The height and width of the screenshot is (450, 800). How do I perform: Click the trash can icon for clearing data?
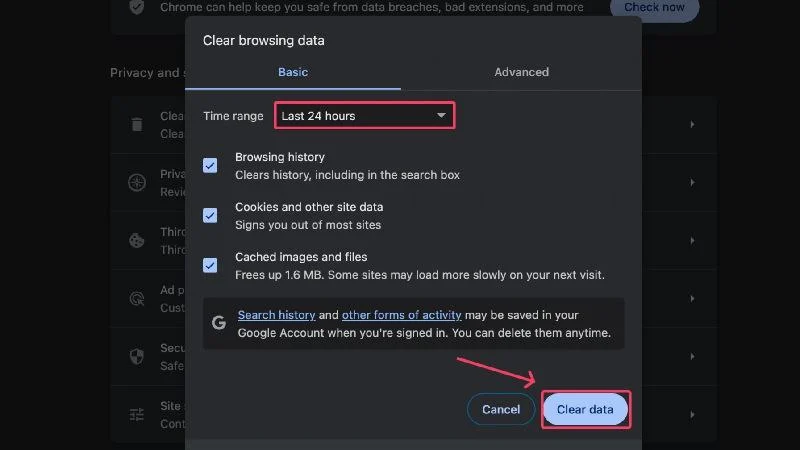137,124
